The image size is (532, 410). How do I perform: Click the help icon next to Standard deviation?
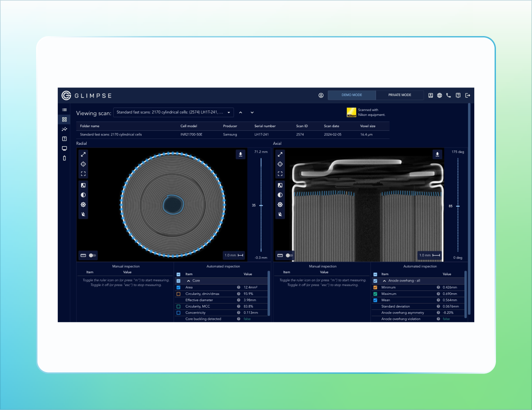438,306
